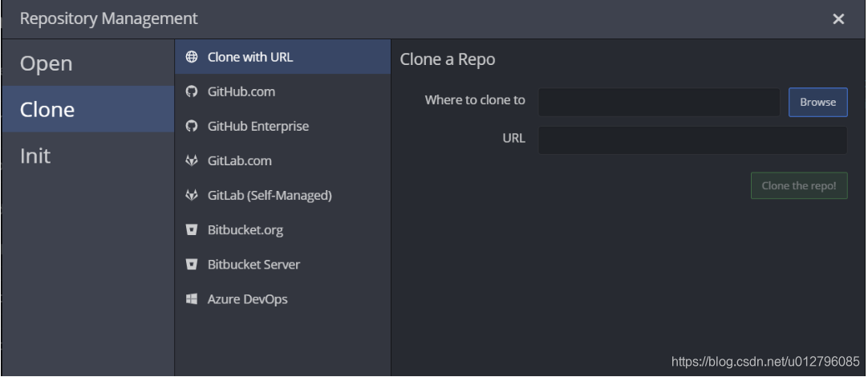
Task: Select the Clone tab
Action: 88,109
